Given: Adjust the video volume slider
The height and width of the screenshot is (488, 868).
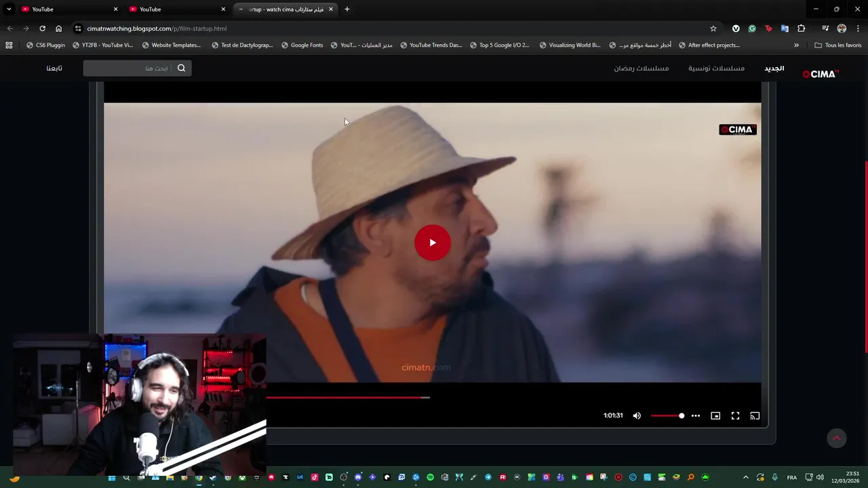Looking at the screenshot, I should coord(668,415).
